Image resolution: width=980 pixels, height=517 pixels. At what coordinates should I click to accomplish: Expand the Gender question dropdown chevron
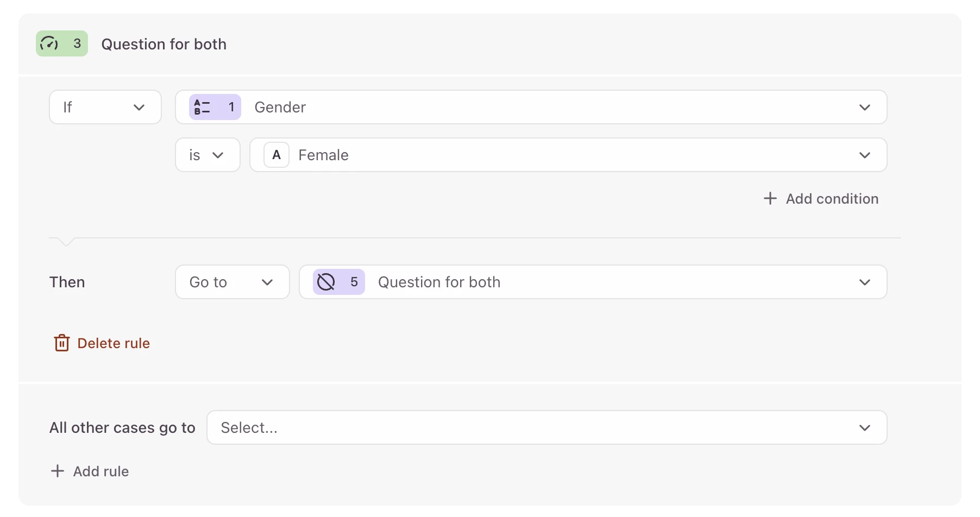pyautogui.click(x=864, y=107)
